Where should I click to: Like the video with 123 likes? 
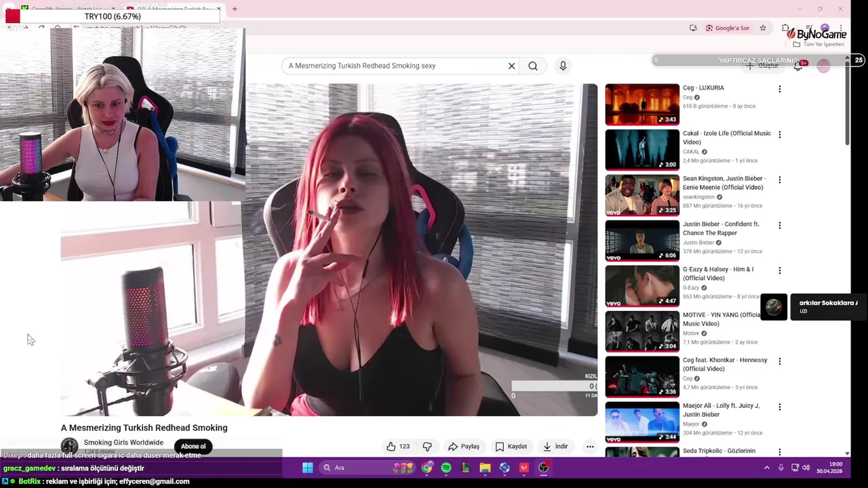pos(398,447)
